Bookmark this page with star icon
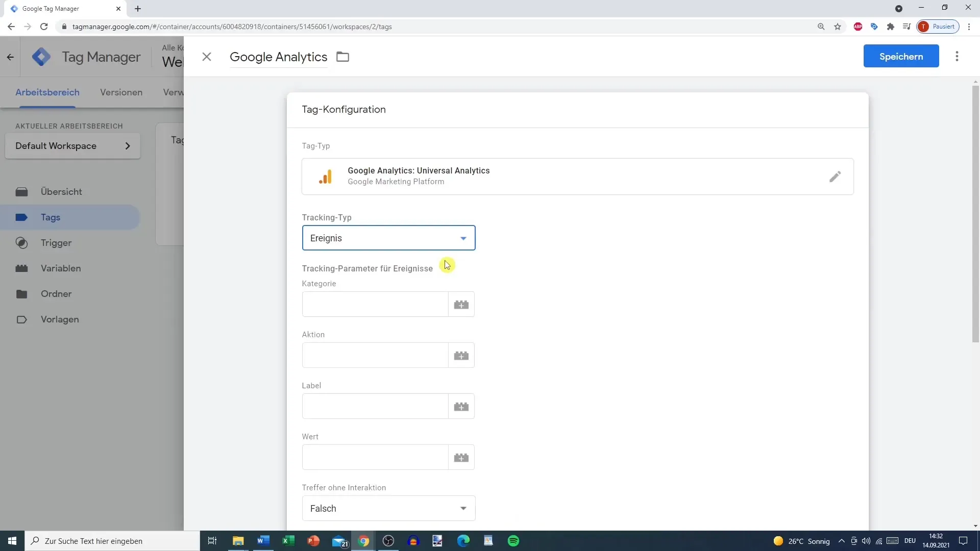 coord(838,27)
